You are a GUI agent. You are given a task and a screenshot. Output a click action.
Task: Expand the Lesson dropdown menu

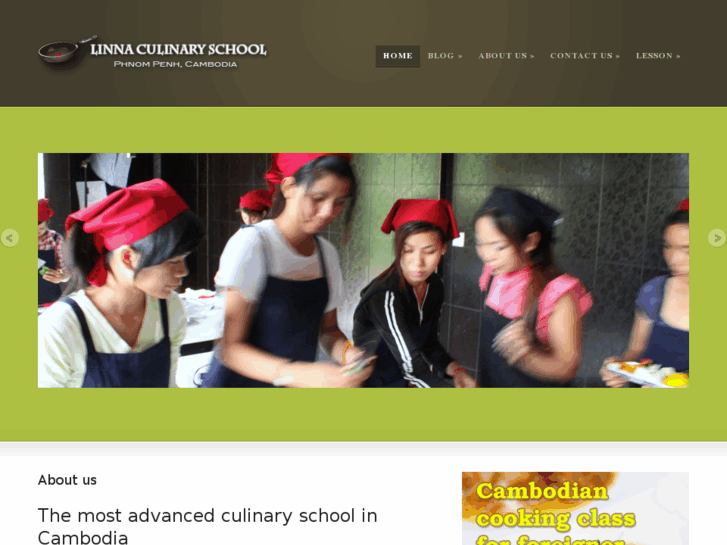(658, 56)
